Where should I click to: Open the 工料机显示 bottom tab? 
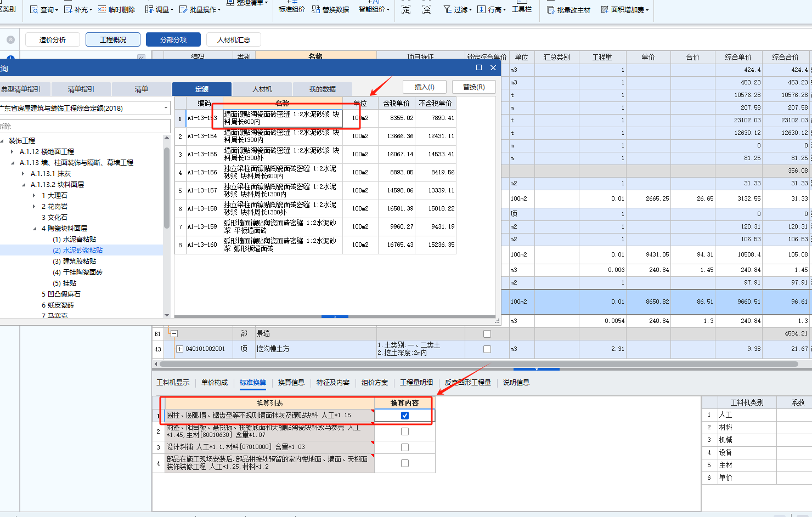point(173,383)
